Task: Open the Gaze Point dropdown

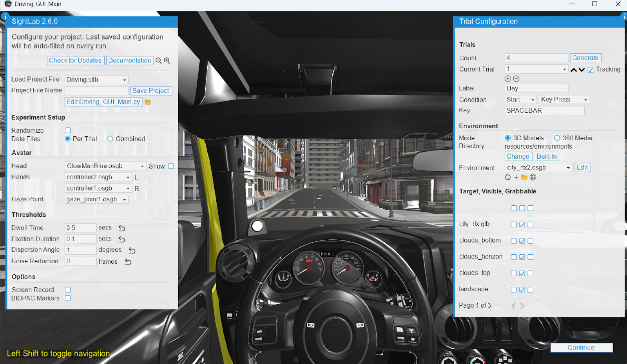Action: click(96, 199)
